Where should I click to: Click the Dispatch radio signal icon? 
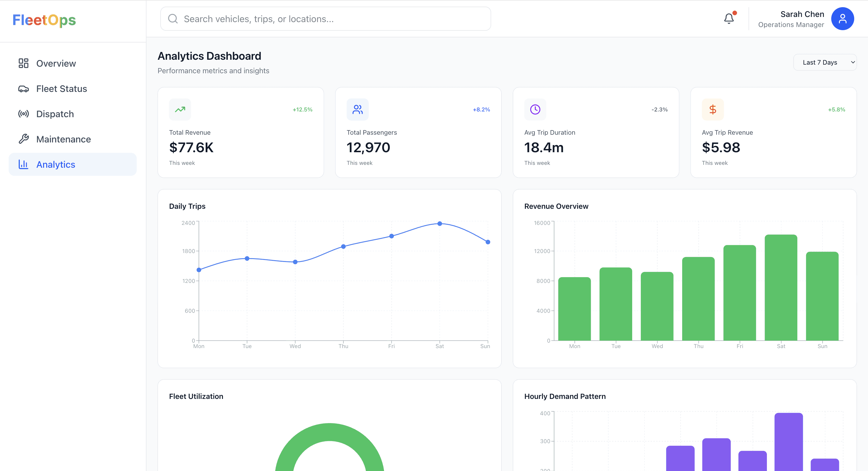[24, 114]
